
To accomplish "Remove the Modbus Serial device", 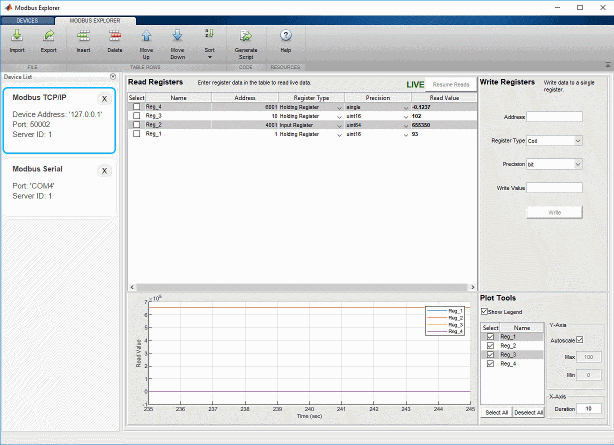I will click(x=104, y=171).
